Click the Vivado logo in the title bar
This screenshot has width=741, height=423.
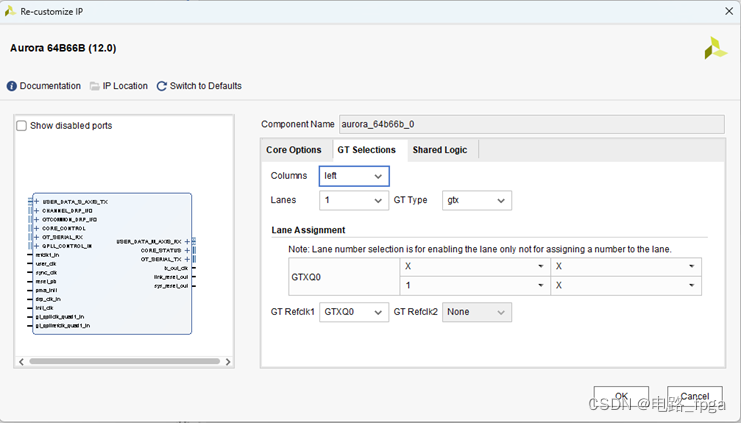10,11
